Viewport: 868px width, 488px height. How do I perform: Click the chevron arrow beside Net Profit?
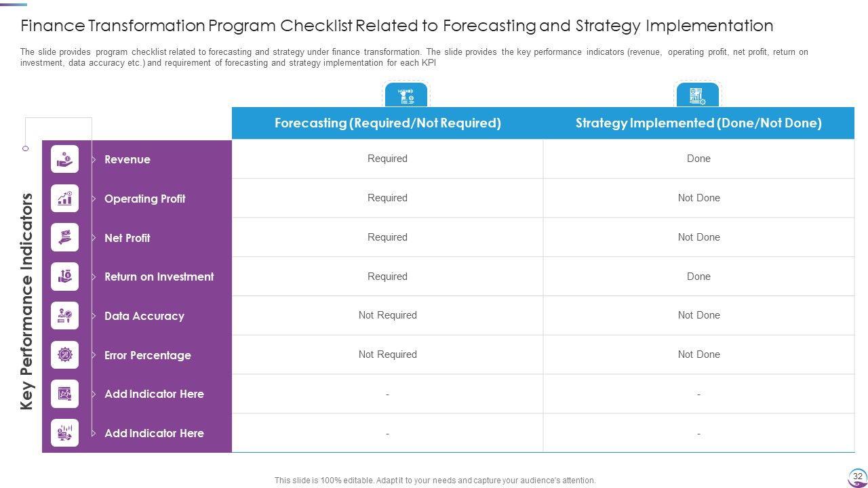click(94, 238)
